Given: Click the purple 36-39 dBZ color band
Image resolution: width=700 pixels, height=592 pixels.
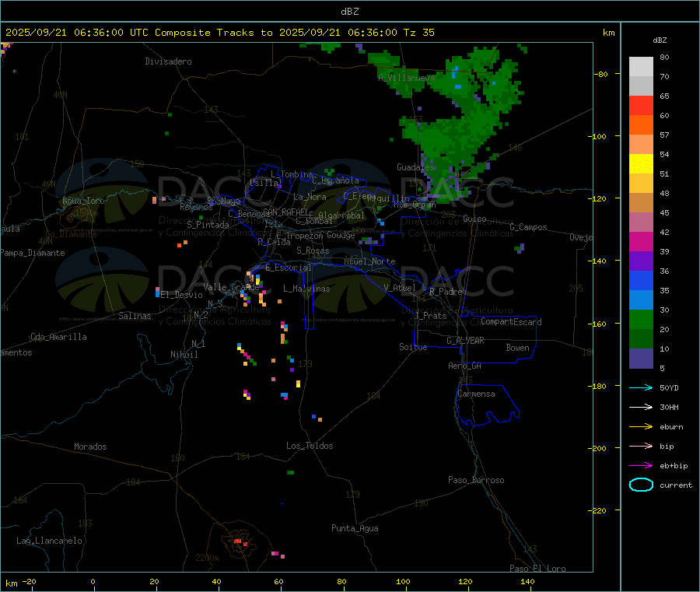Looking at the screenshot, I should pos(641,261).
